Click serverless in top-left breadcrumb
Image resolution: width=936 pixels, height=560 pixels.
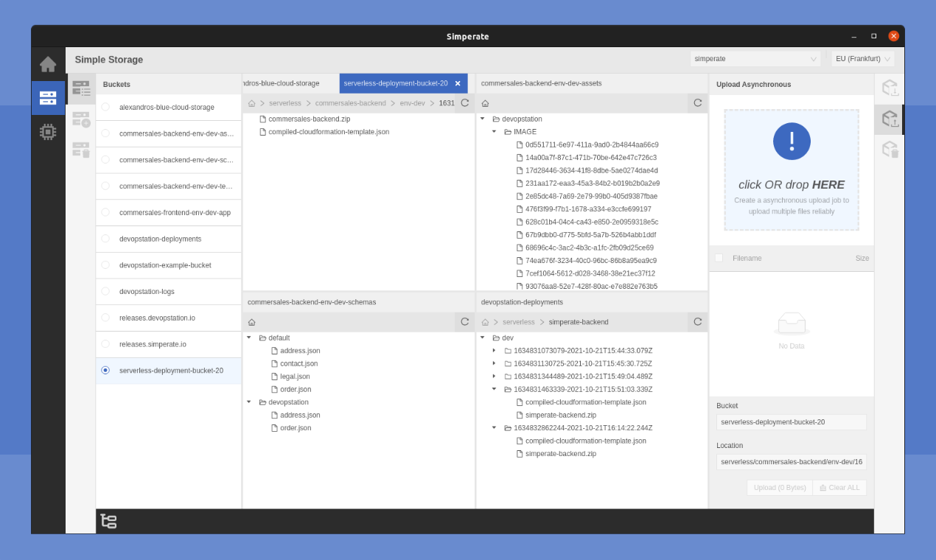(285, 103)
